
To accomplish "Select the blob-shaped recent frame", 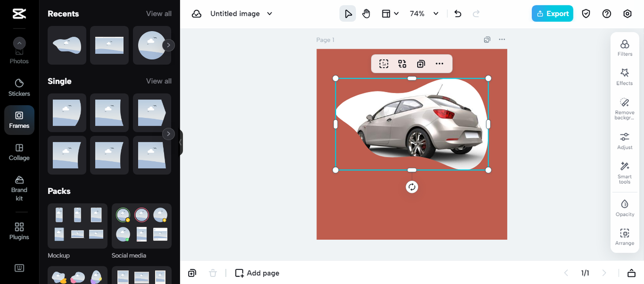I will coord(67,45).
